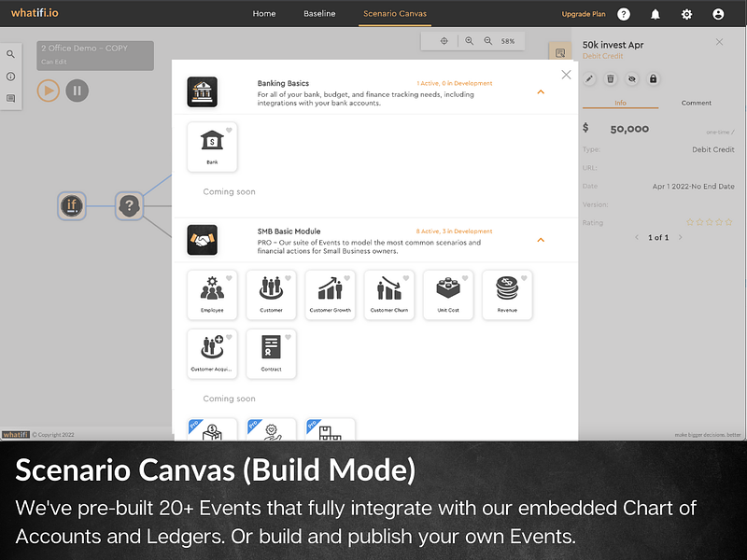Zoom out on the canvas

(x=488, y=41)
